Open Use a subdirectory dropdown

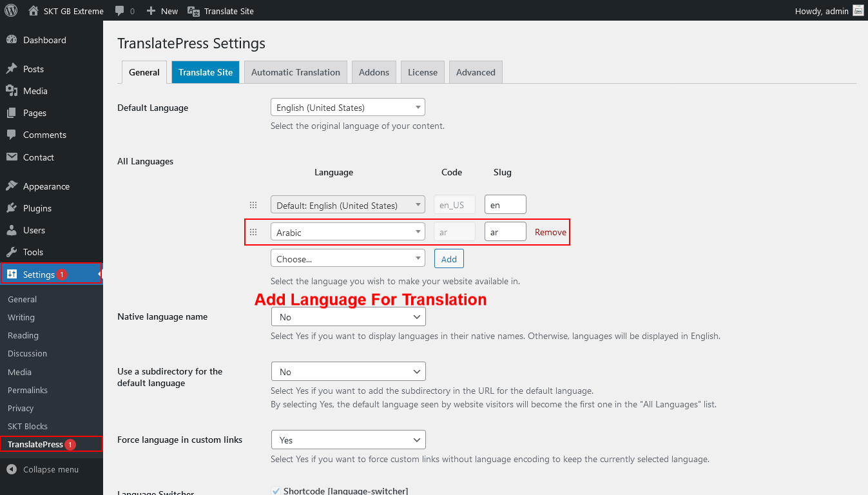tap(349, 371)
